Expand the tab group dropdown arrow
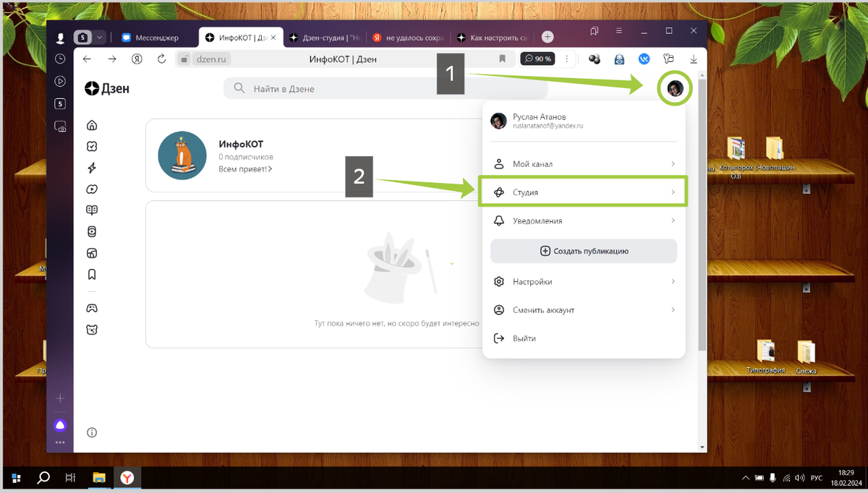868x493 pixels. click(99, 37)
